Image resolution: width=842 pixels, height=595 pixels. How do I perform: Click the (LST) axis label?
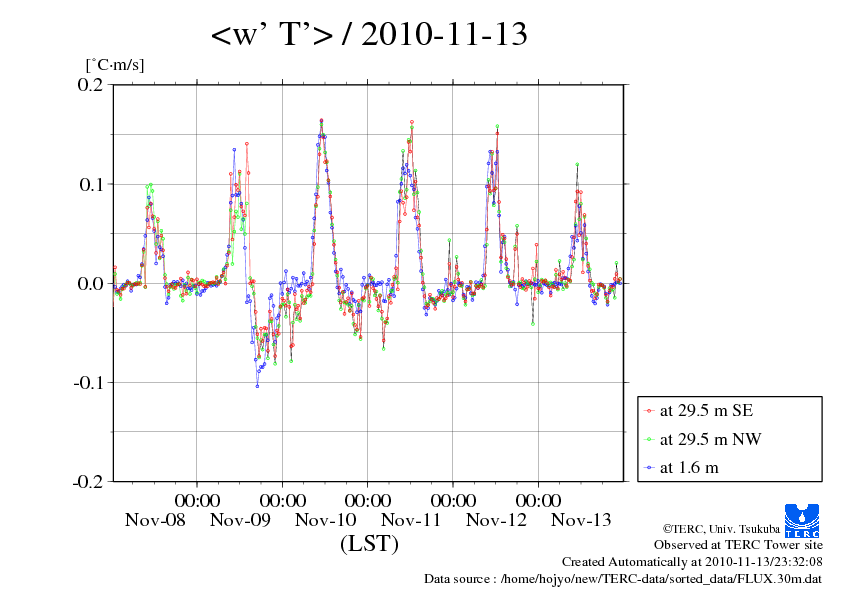369,543
